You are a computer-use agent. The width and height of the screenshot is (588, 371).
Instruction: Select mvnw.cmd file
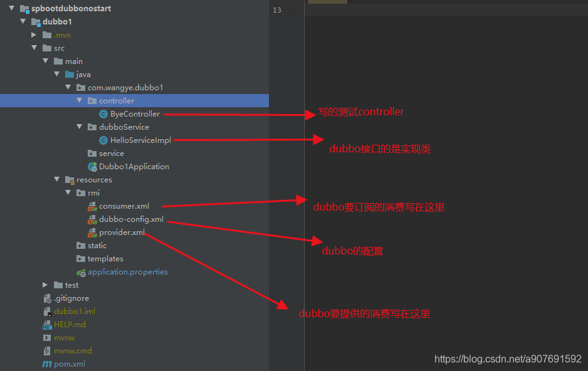(73, 351)
